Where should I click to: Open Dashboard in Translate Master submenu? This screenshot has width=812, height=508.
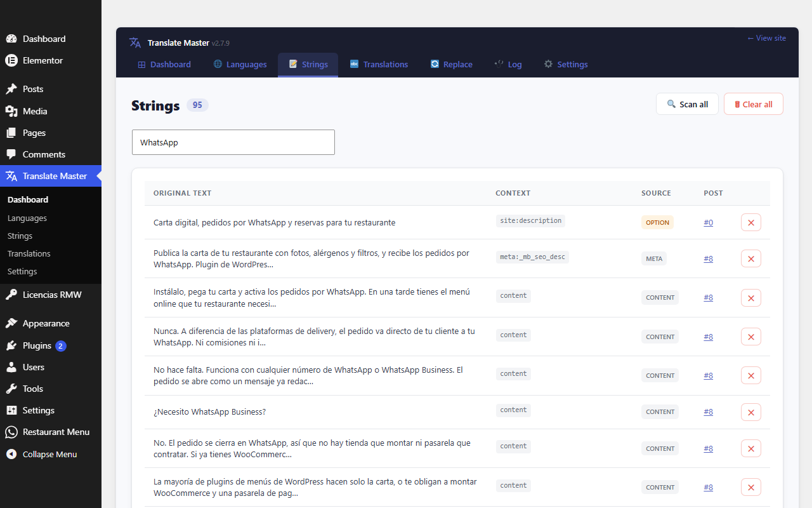click(x=28, y=199)
